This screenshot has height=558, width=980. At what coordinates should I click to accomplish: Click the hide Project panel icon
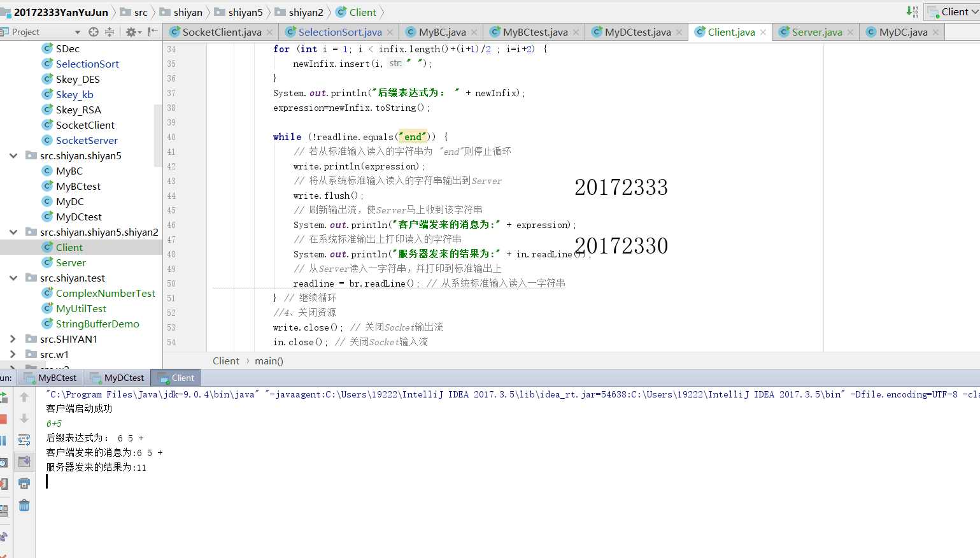[152, 32]
